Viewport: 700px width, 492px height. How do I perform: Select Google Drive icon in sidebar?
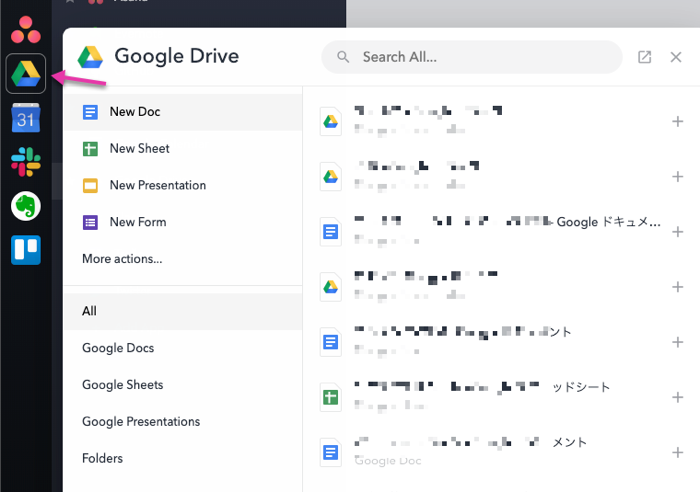click(25, 74)
